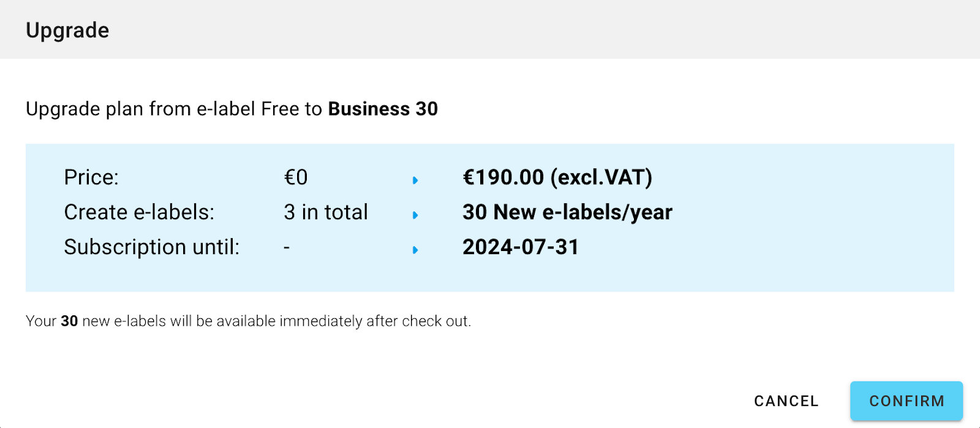Select the Upgrade dialog title
Screen dimensions: 980x428
click(x=67, y=29)
